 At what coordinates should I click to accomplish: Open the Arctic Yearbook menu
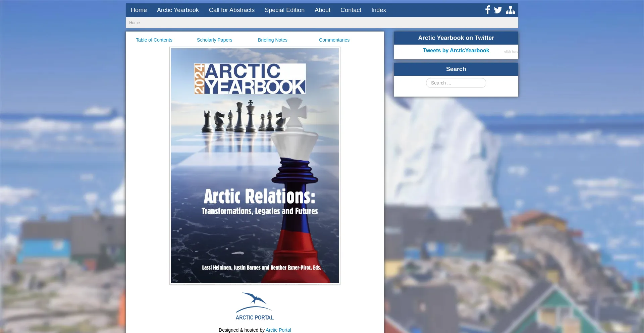tap(178, 10)
